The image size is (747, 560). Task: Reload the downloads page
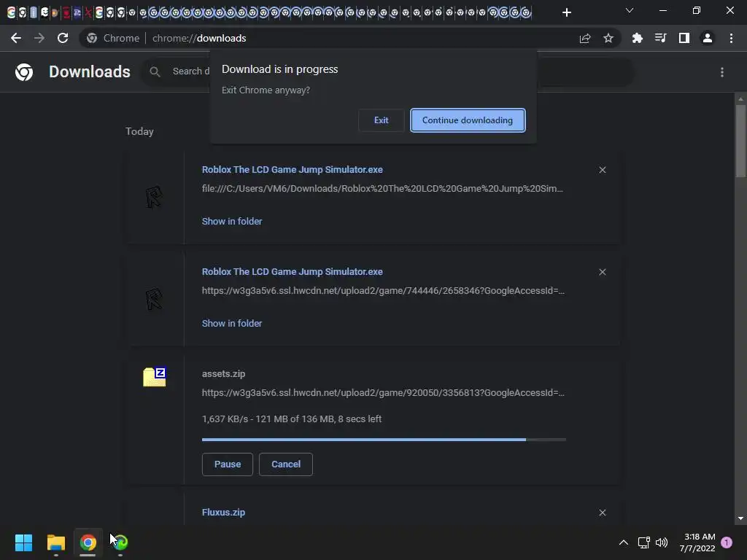[x=63, y=38]
